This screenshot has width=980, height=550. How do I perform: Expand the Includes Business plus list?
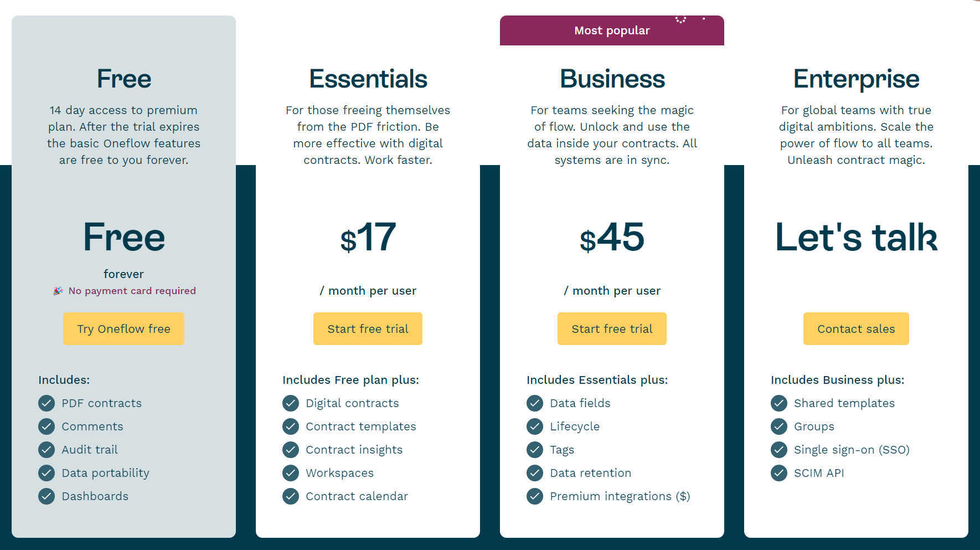click(x=837, y=380)
